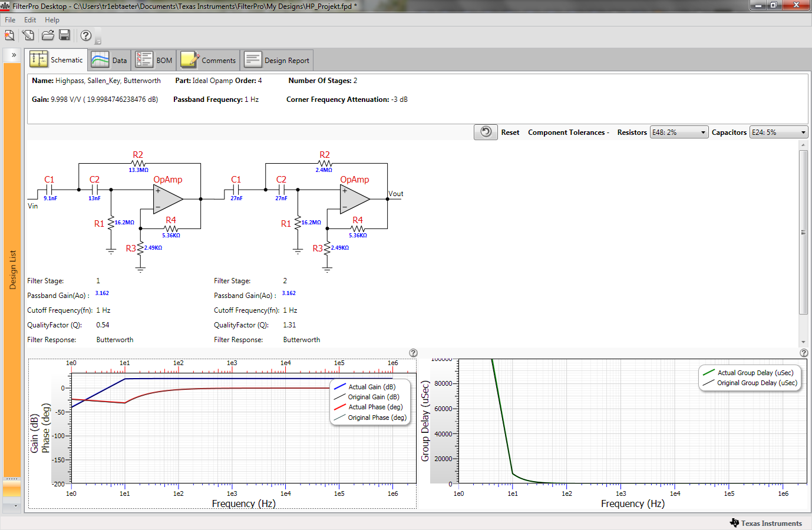This screenshot has width=812, height=530.
Task: Click stage 1 resistor R1 16.2MΩ
Action: point(112,224)
